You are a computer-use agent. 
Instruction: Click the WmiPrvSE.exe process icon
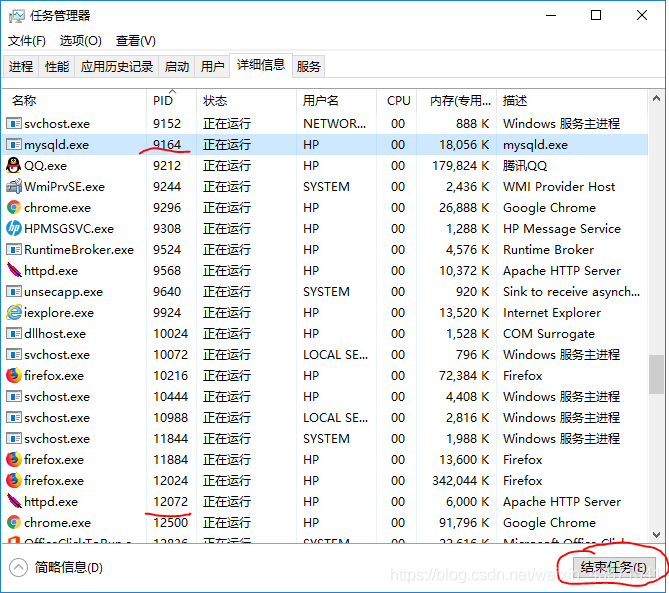click(14, 186)
